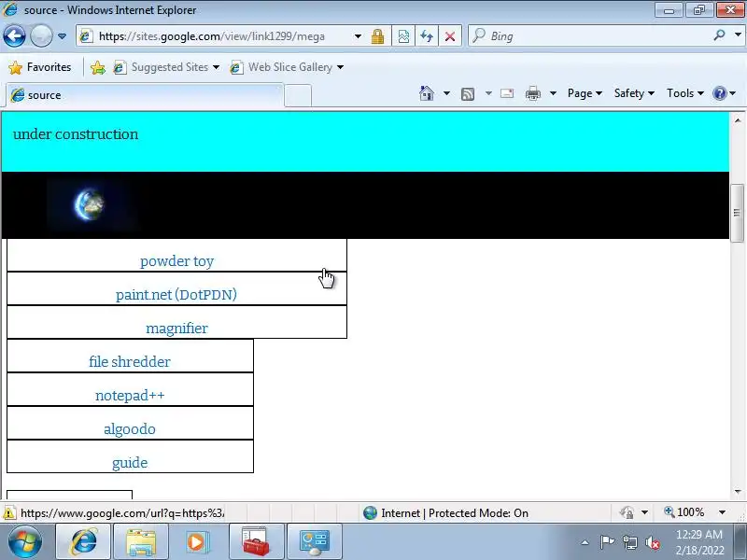This screenshot has height=560, width=747.
Task: Open the 'magnifier' link
Action: (176, 329)
